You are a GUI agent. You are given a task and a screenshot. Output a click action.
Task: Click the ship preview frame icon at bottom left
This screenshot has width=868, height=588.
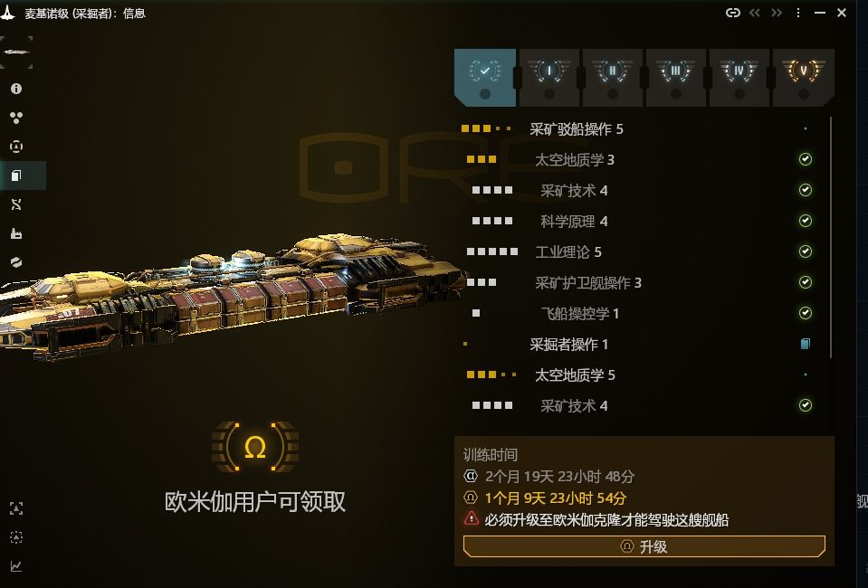16,508
